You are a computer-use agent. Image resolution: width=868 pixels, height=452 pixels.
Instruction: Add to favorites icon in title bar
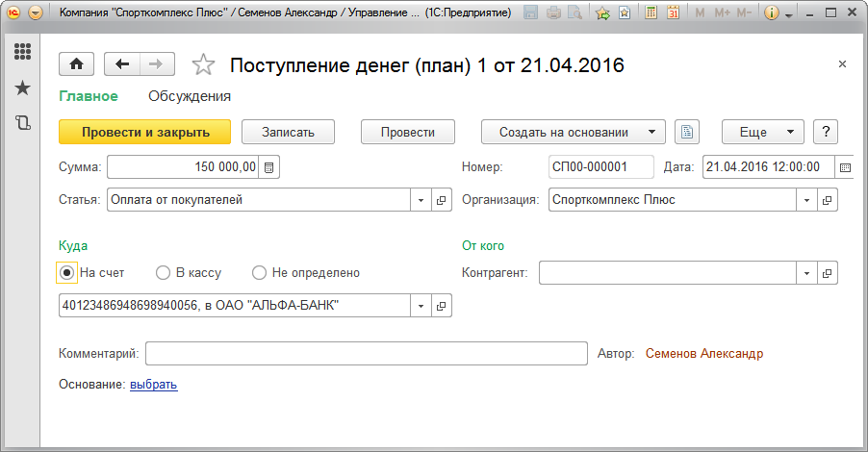click(x=602, y=13)
